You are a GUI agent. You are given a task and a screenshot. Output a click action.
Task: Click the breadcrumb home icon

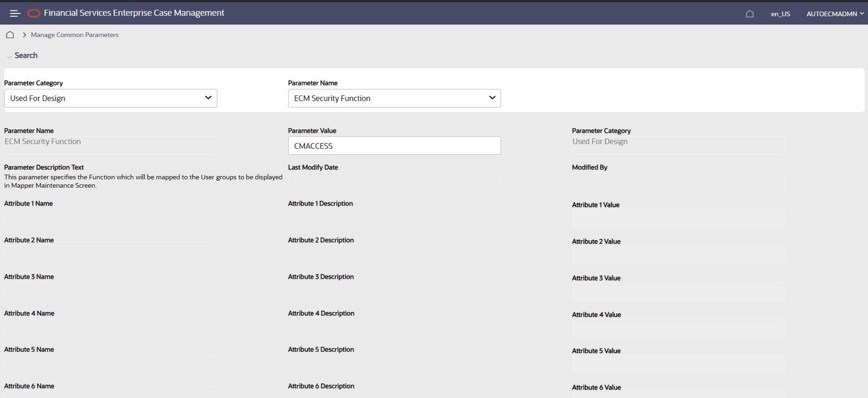click(10, 35)
